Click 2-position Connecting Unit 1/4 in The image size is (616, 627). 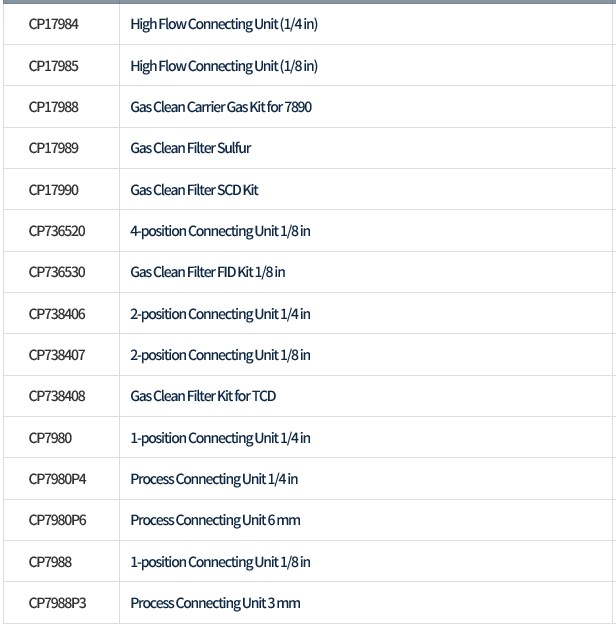pos(220,314)
